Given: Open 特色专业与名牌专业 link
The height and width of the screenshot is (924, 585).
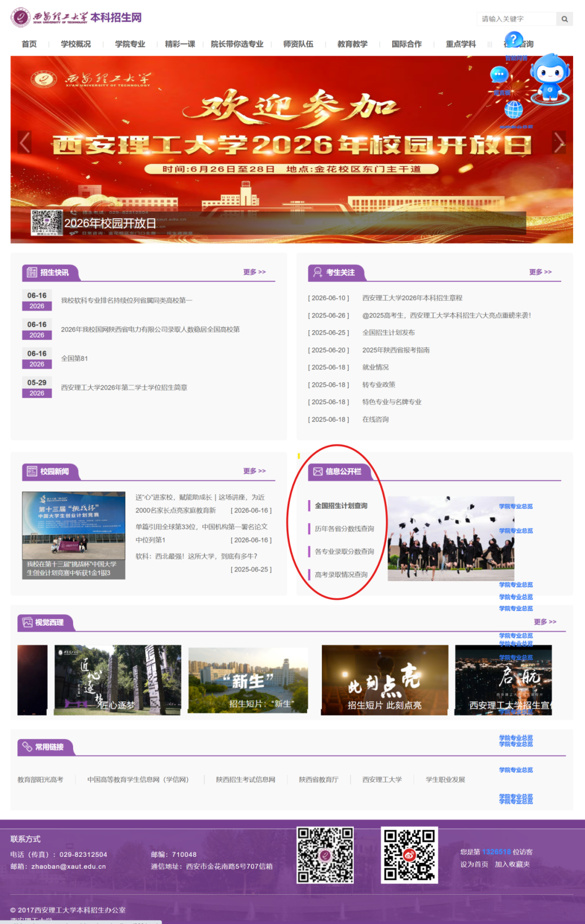Looking at the screenshot, I should point(392,402).
